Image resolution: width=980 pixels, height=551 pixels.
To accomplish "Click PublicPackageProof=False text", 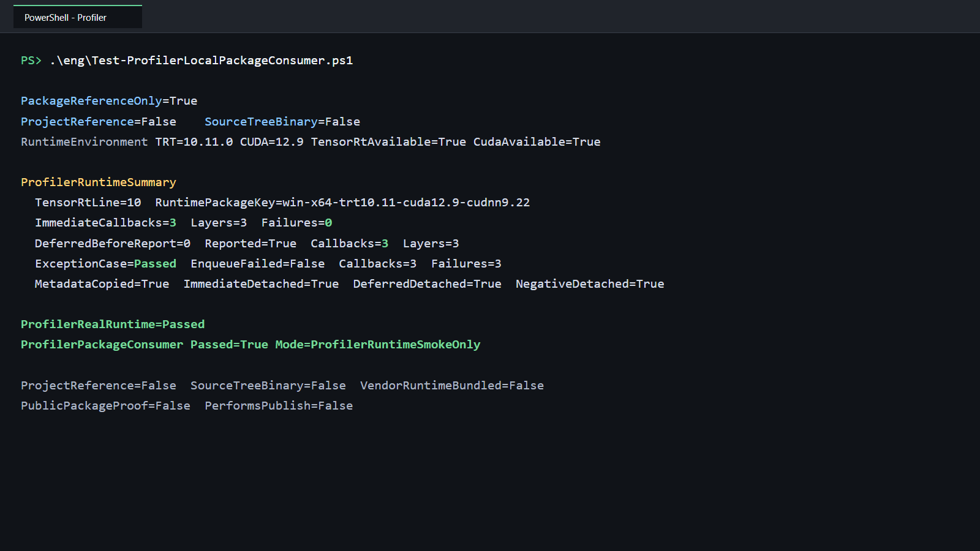I will pyautogui.click(x=105, y=406).
